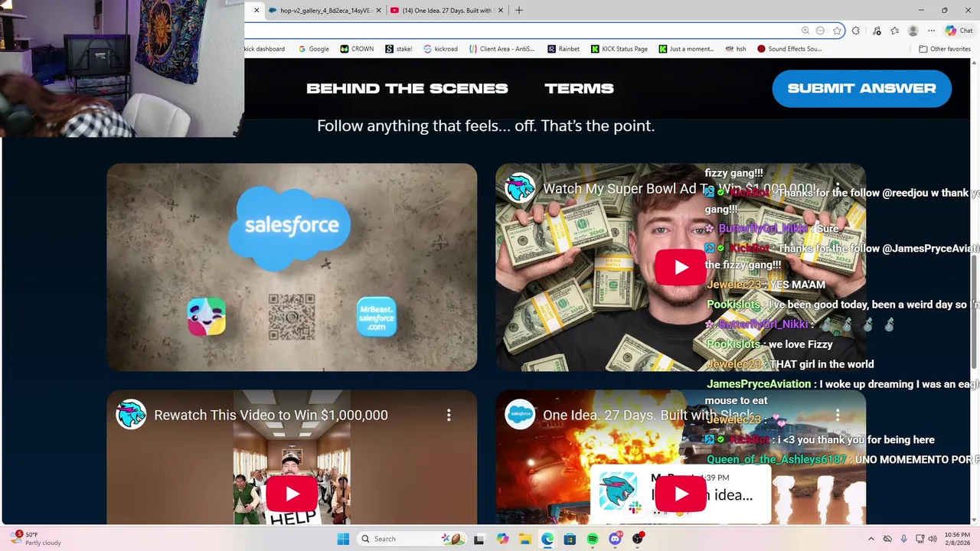Open the Windows Start menu
The width and height of the screenshot is (980, 551).
coord(342,539)
